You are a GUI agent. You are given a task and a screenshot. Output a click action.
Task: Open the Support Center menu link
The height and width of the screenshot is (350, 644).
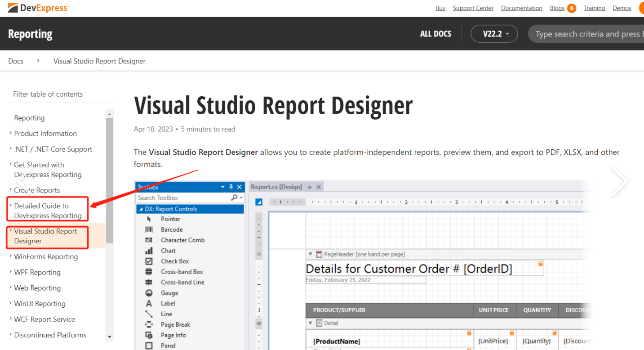(x=473, y=8)
